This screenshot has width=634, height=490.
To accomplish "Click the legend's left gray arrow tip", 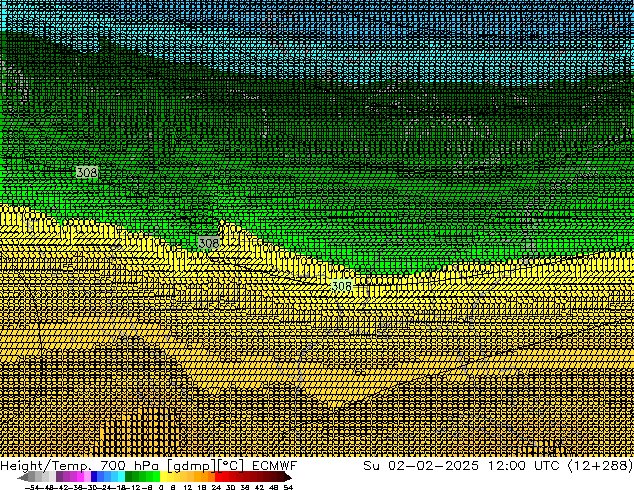I will coord(22,477).
